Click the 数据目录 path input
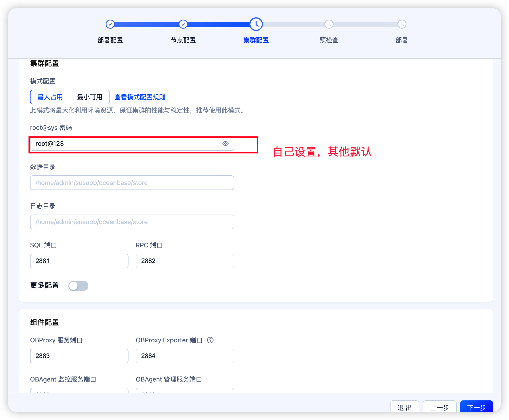509x420 pixels. [132, 183]
